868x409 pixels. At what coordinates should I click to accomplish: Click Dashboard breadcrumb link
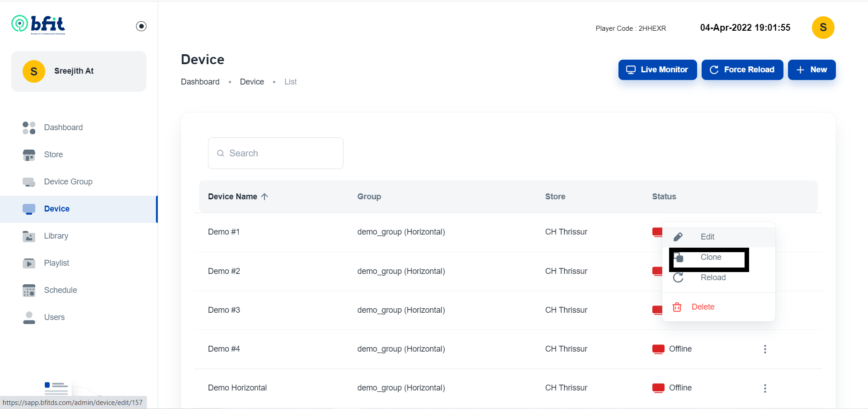point(200,82)
